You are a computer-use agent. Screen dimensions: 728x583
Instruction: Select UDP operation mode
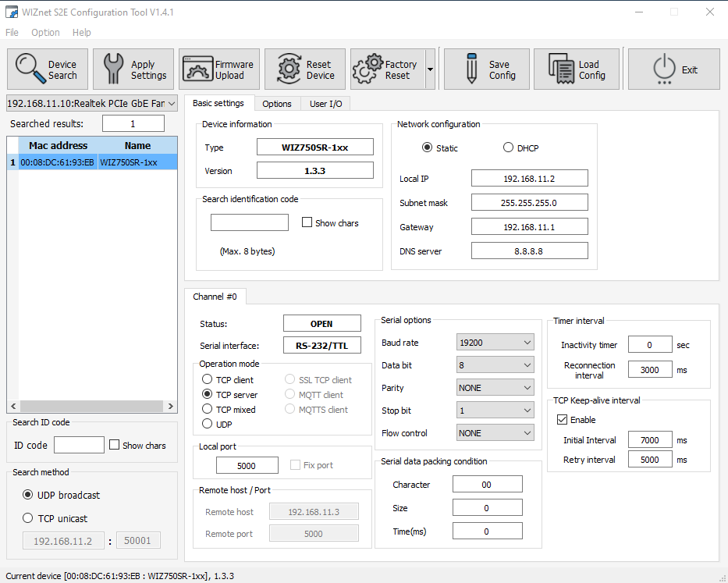click(207, 424)
